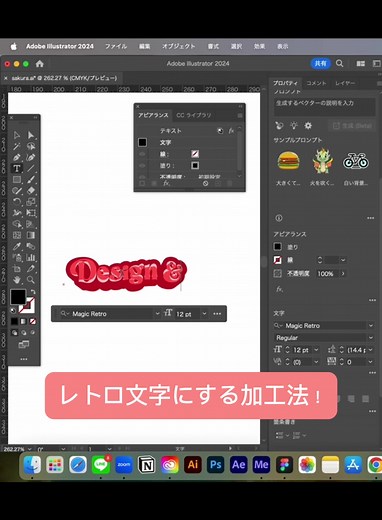This screenshot has width=382, height=520.
Task: Open the stroke weight dropdown in Properties
Action: tap(343, 260)
